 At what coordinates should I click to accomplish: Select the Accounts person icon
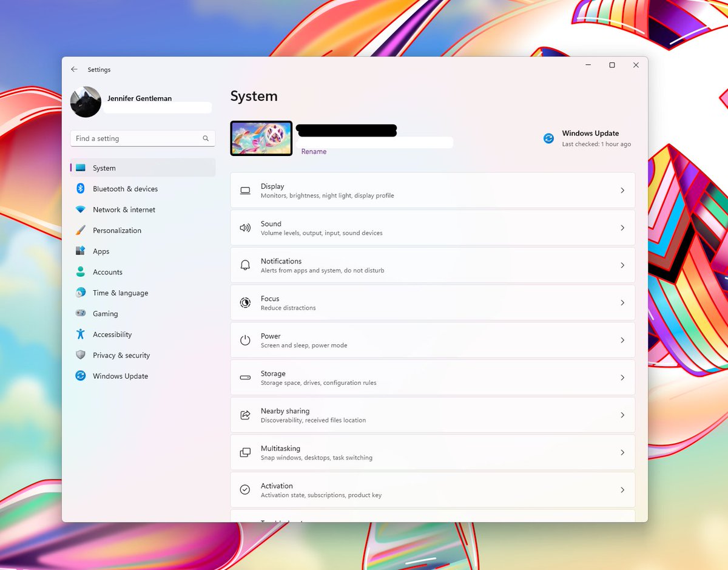(81, 272)
